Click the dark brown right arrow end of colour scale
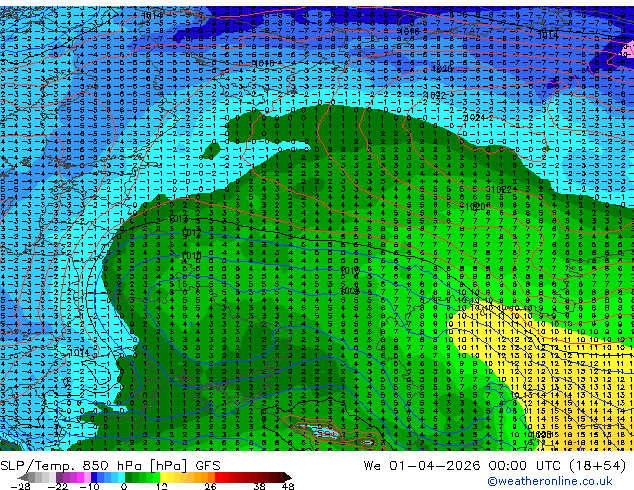 [x=287, y=477]
